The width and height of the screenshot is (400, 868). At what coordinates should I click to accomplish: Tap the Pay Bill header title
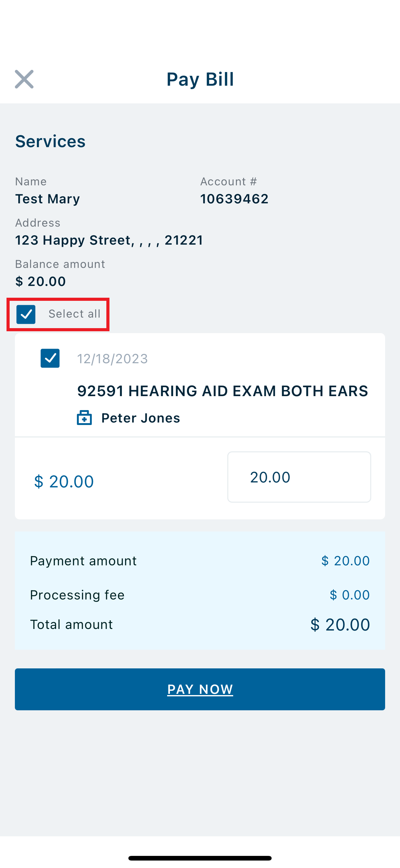(200, 79)
